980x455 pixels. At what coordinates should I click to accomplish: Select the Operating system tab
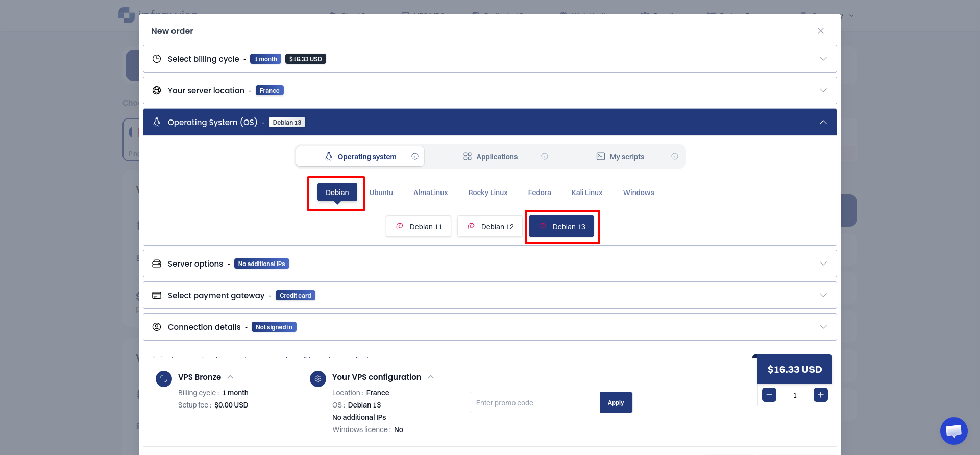360,156
